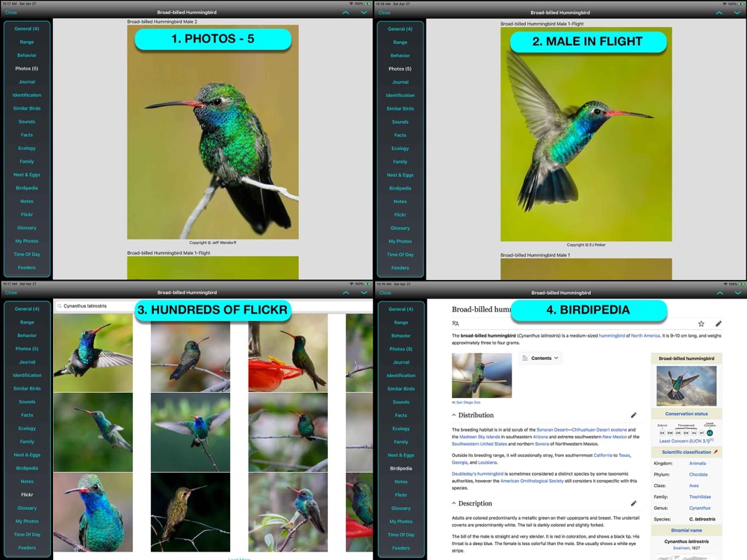This screenshot has height=560, width=747.
Task: Open the perched male hummingbird photo by Jeff Wendorff
Action: tap(213, 132)
